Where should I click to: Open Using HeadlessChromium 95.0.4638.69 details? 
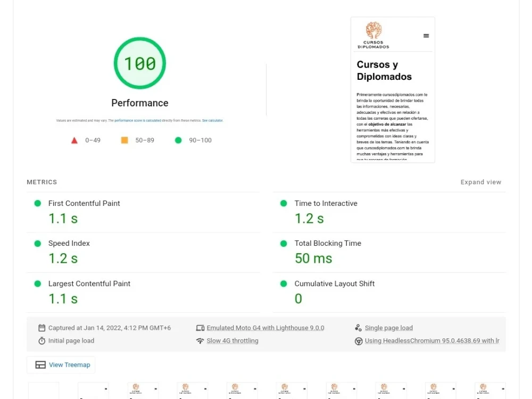pos(432,340)
